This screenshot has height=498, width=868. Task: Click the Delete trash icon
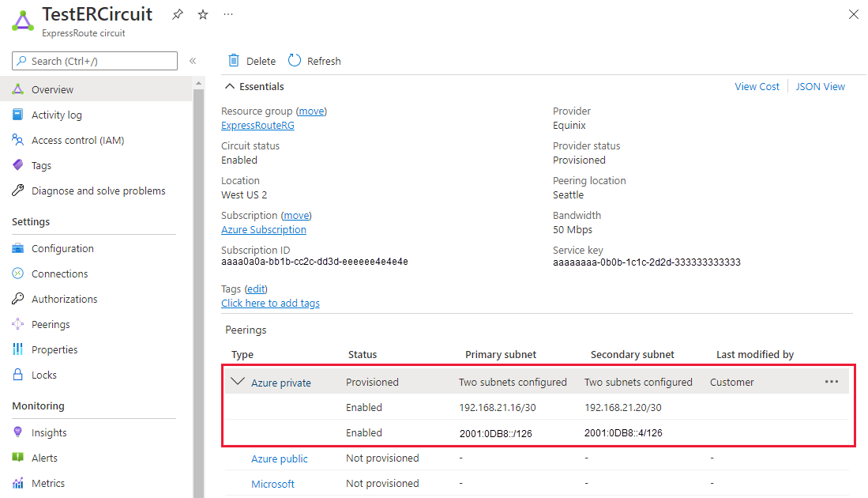click(234, 60)
